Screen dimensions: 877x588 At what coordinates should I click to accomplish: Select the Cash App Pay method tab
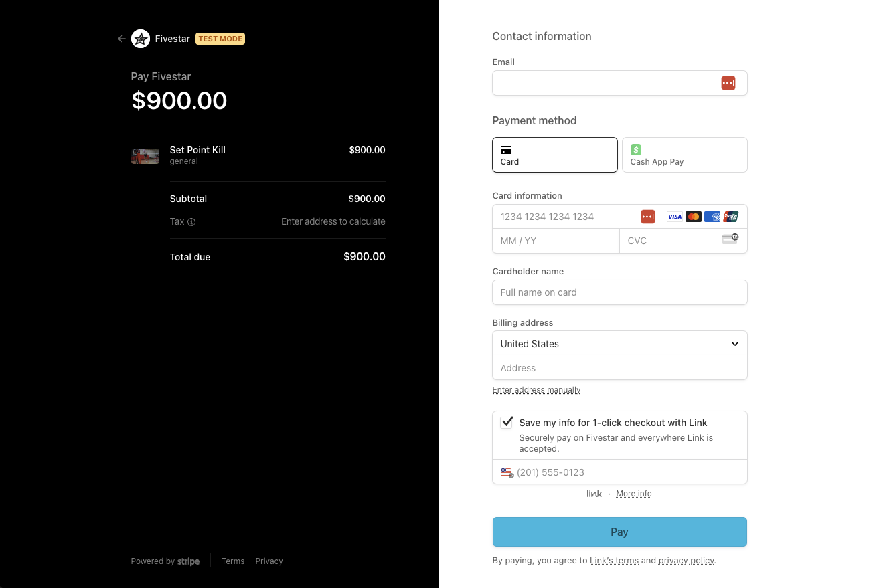click(684, 155)
